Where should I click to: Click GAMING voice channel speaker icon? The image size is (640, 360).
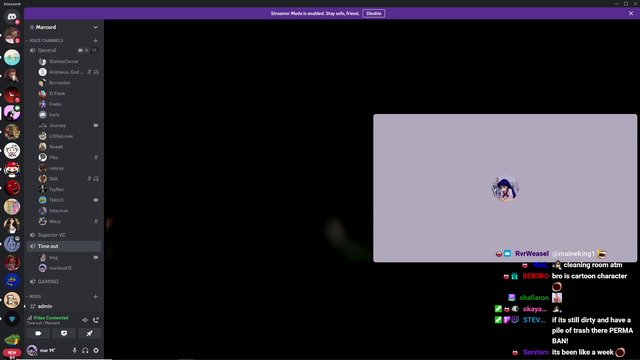[x=33, y=282]
